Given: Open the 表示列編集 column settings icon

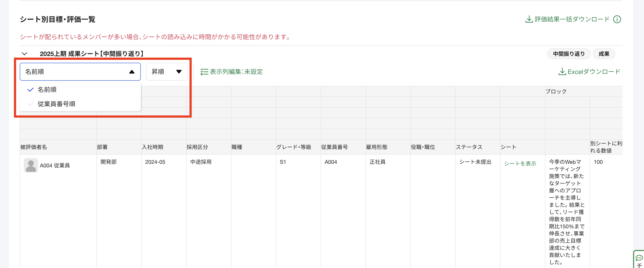Looking at the screenshot, I should [204, 72].
